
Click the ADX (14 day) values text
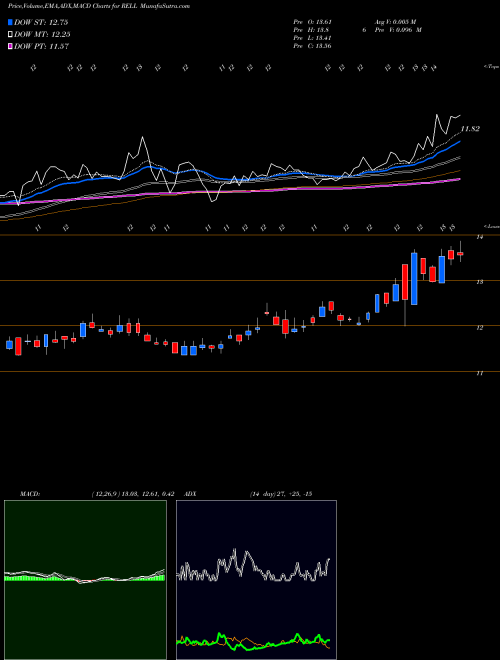281,494
